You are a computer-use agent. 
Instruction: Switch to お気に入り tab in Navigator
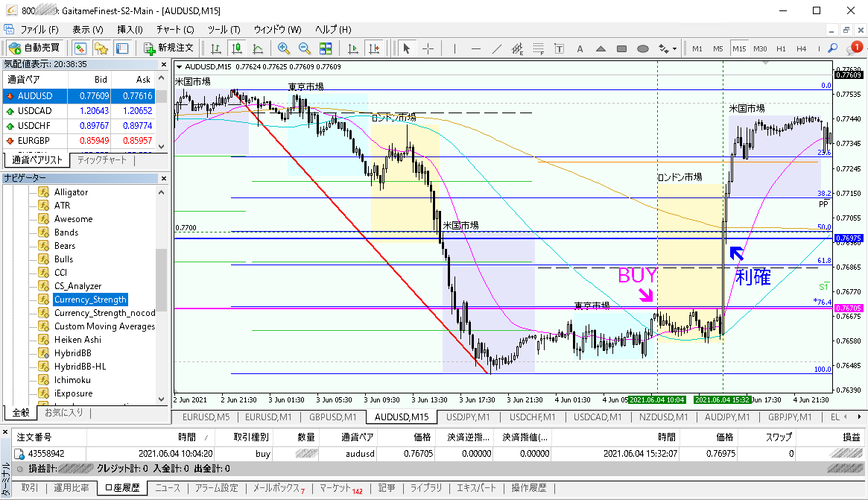click(x=63, y=413)
